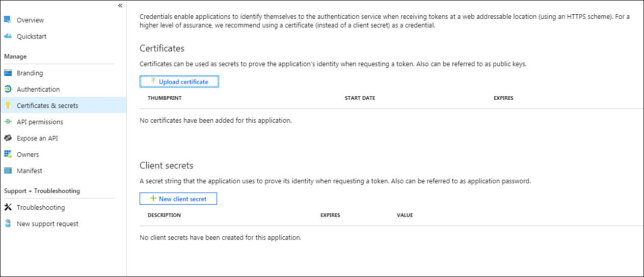Click the Manifest icon in sidebar
The image size is (644, 277).
point(8,171)
